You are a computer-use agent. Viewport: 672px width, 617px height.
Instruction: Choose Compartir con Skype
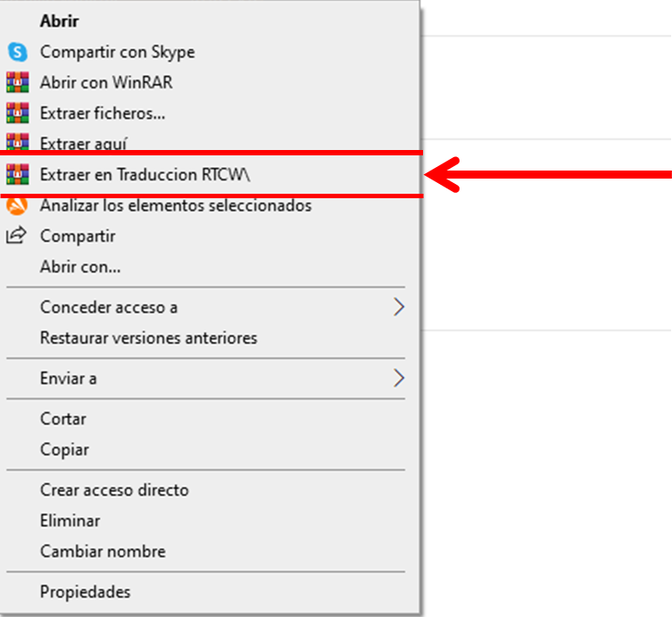click(x=117, y=53)
